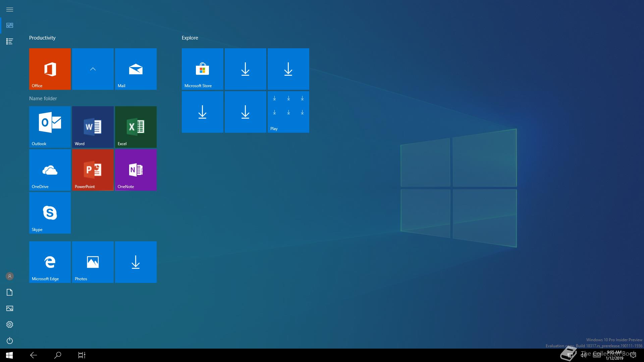Open the Excel tile
This screenshot has height=362, width=644.
click(136, 127)
